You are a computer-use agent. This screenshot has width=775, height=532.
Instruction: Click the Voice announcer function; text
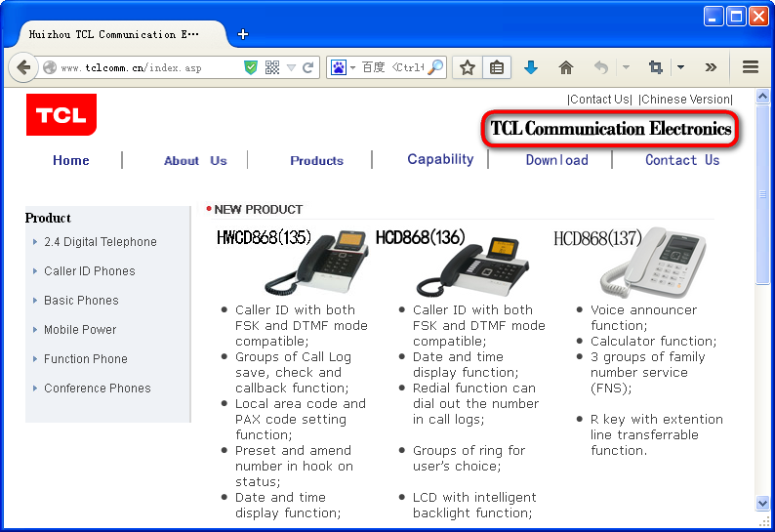(643, 317)
